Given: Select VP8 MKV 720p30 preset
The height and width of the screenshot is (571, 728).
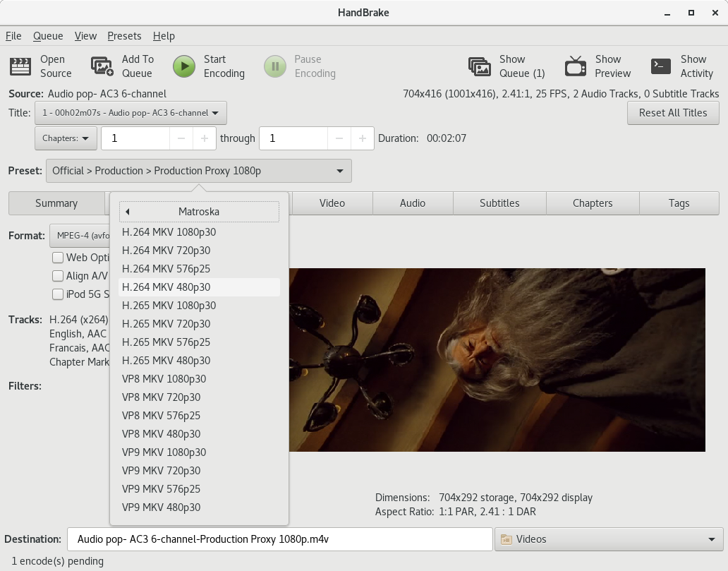Looking at the screenshot, I should pos(199,397).
